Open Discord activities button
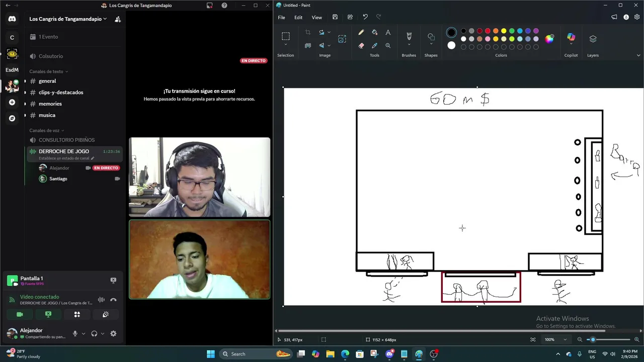Image resolution: width=644 pixels, height=362 pixels. click(77, 314)
